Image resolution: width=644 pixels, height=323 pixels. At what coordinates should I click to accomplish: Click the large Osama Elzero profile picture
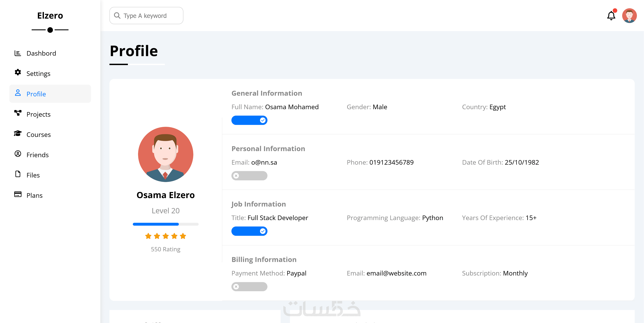pos(165,154)
